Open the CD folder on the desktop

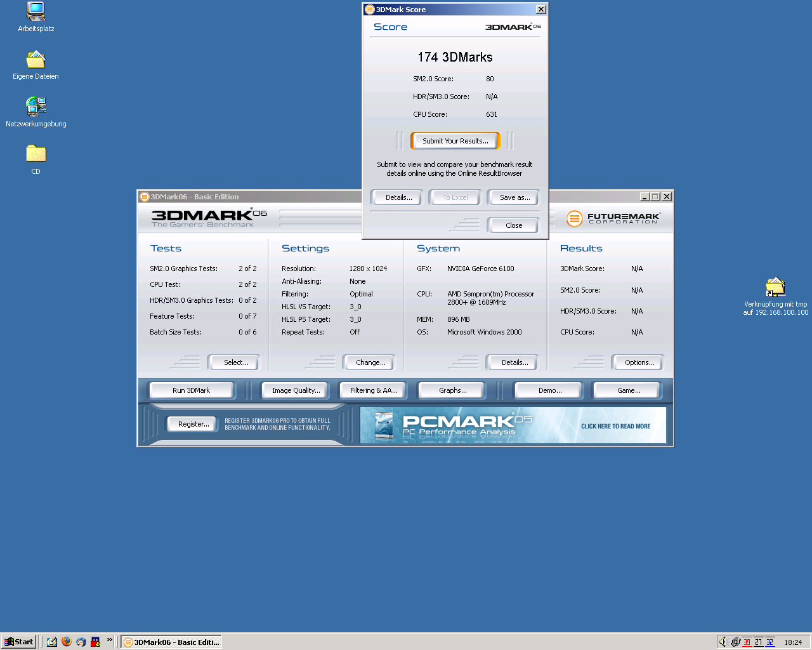36,159
